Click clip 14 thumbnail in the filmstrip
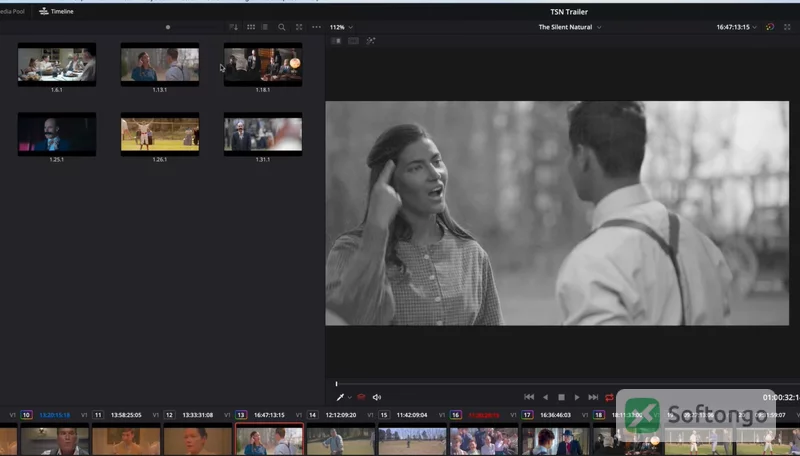800x456 pixels. coord(341,441)
